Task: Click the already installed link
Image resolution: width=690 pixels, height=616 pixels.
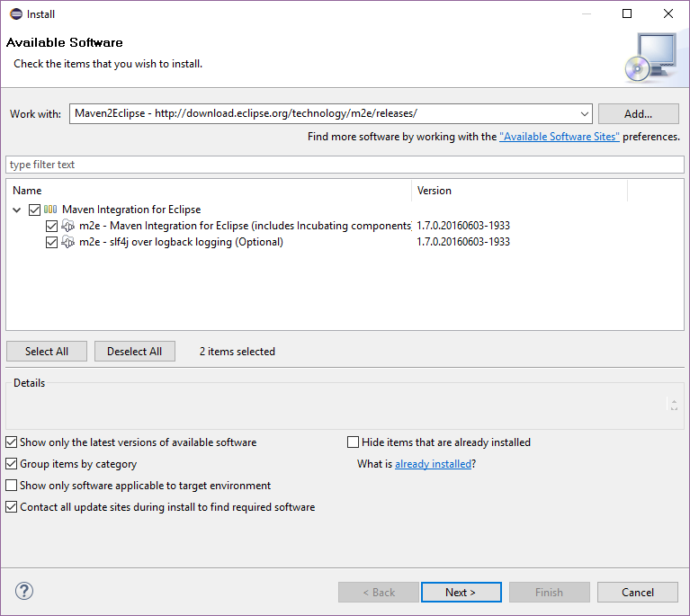Action: point(433,464)
